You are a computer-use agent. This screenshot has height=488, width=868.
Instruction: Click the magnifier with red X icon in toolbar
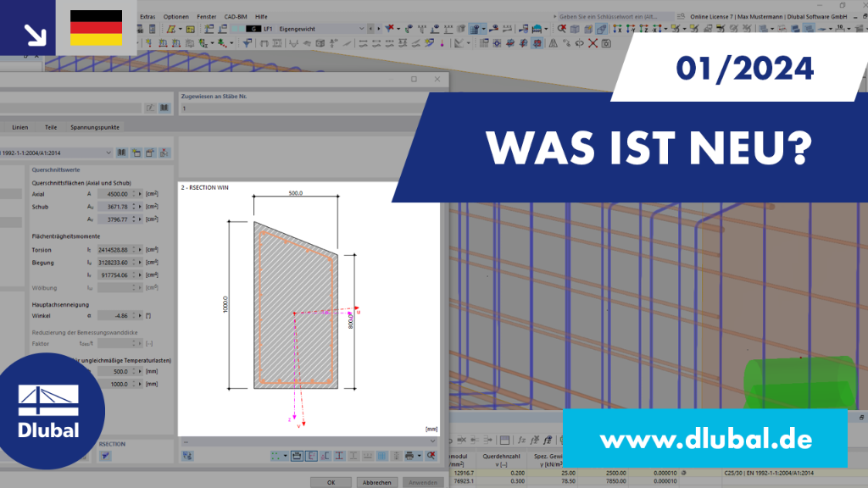point(562,29)
